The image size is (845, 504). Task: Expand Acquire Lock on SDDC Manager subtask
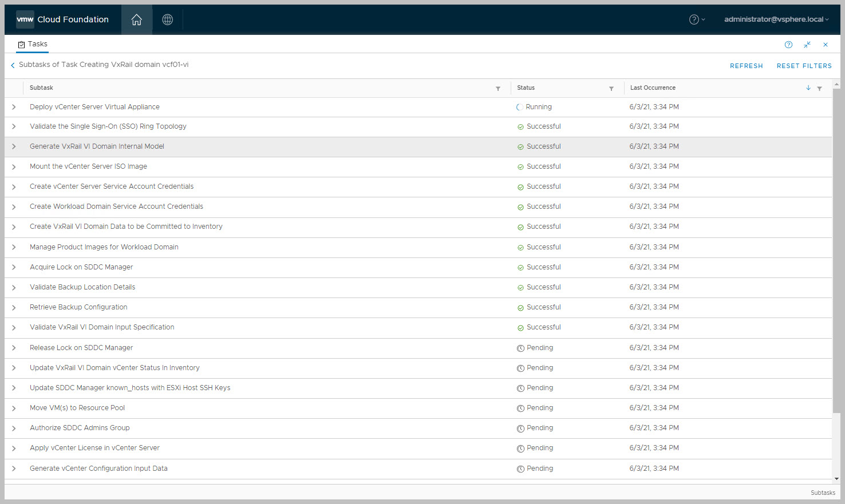click(x=14, y=267)
